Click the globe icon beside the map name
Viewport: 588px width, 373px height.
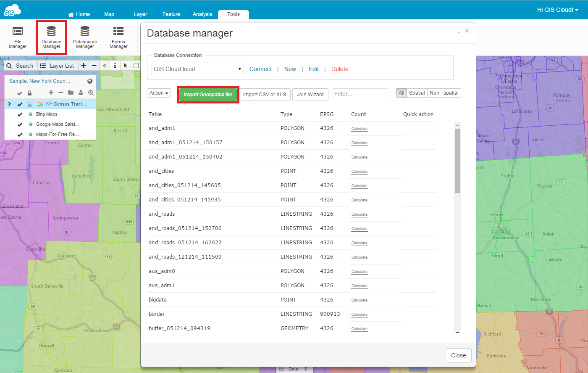[x=90, y=81]
